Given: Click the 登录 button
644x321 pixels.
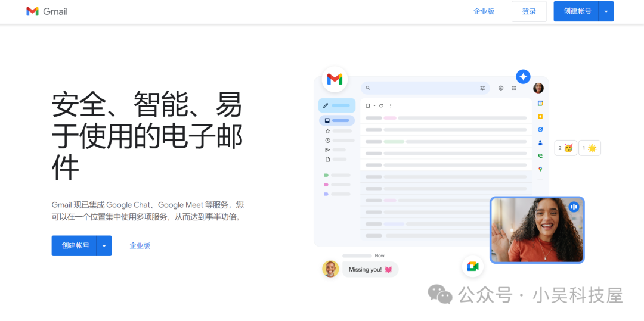Looking at the screenshot, I should tap(529, 11).
